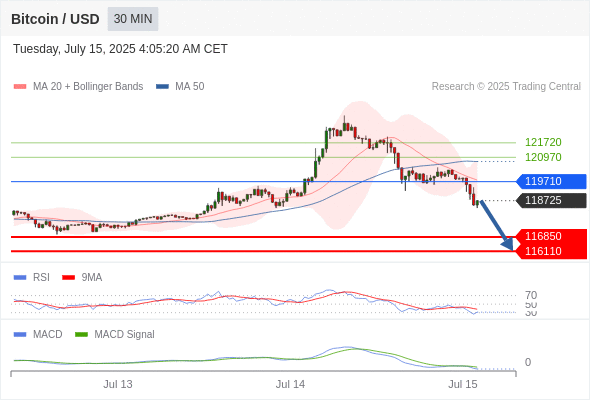Viewport: 590px width, 400px height.
Task: Click the RSI legend swatch
Action: (20, 278)
